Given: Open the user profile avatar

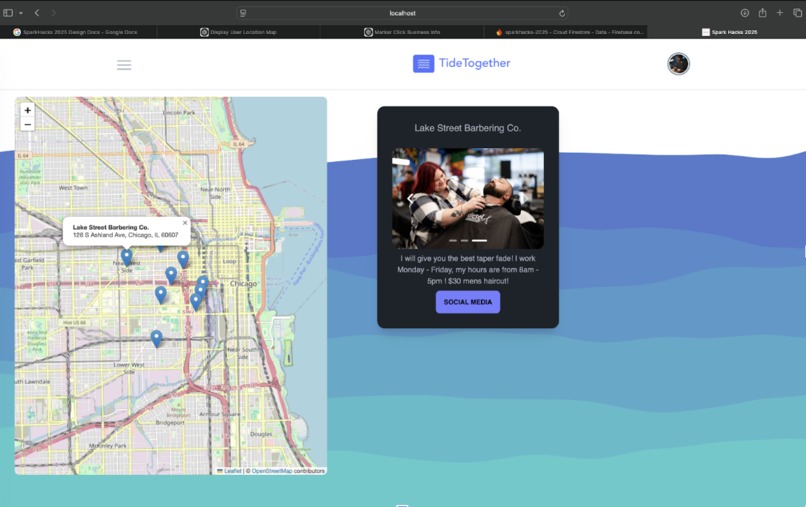Looking at the screenshot, I should [678, 64].
